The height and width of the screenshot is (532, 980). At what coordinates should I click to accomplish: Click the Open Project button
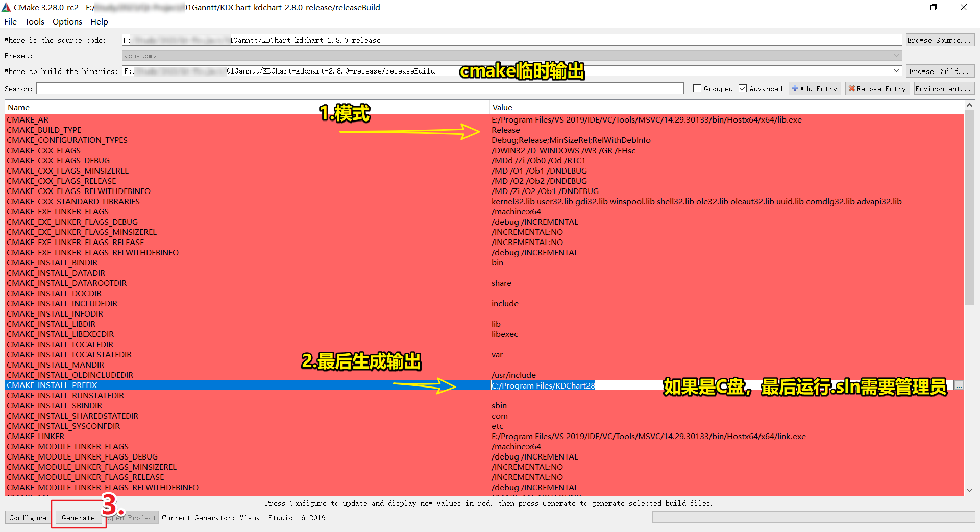[133, 518]
